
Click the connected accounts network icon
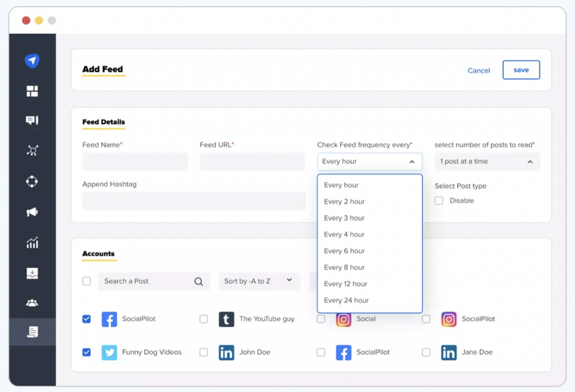coord(32,151)
